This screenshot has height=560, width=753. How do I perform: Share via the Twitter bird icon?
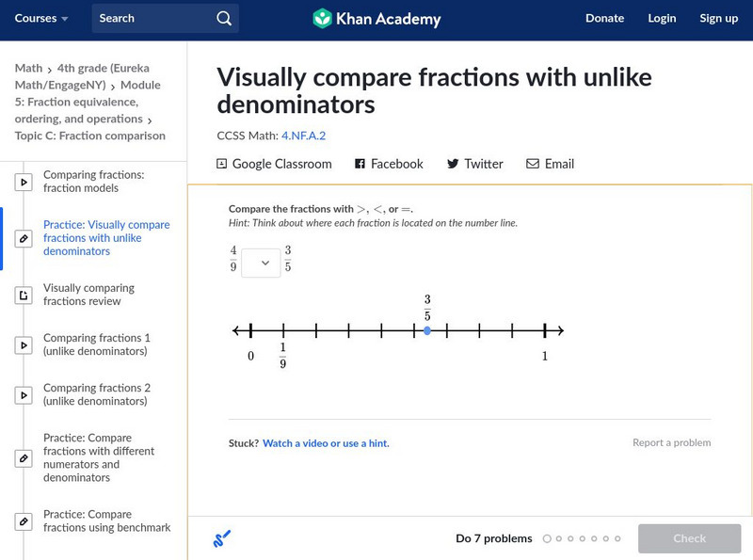click(453, 164)
